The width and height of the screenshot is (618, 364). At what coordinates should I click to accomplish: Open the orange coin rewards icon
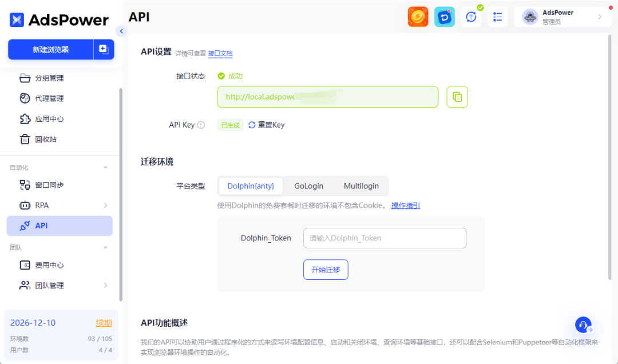click(418, 17)
